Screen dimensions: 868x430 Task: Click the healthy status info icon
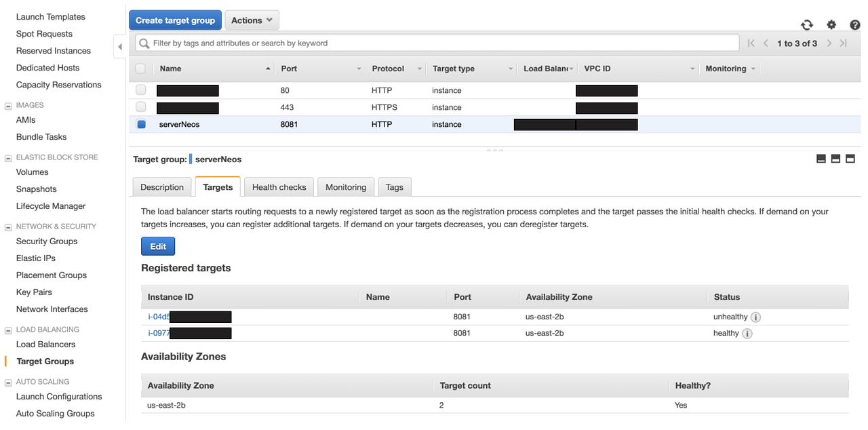coord(747,333)
